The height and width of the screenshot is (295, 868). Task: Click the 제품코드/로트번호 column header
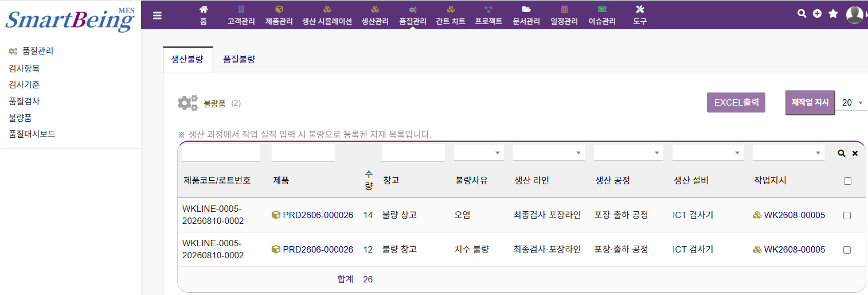point(217,181)
